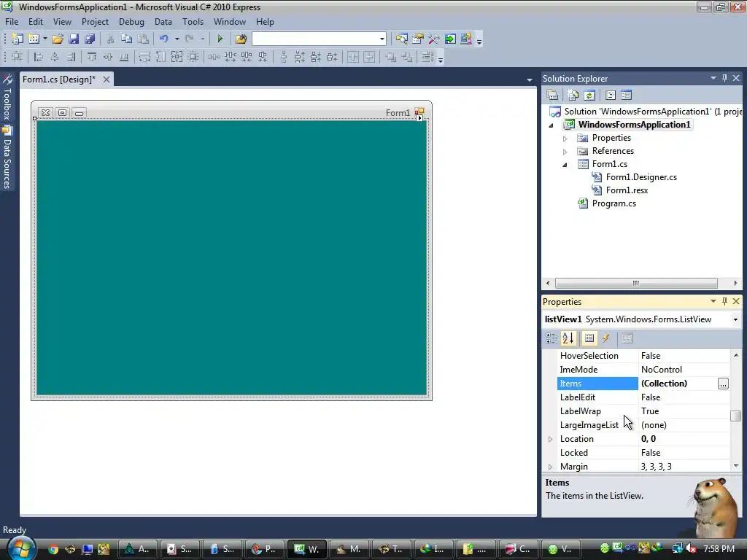Click Center Horizontally icon in layout toolbar
The width and height of the screenshot is (747, 560).
[x=353, y=57]
